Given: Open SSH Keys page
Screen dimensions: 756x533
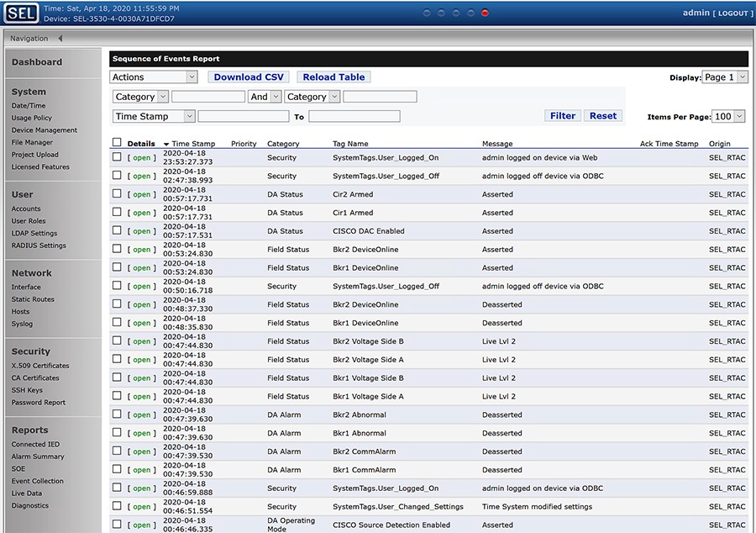Looking at the screenshot, I should click(x=27, y=390).
